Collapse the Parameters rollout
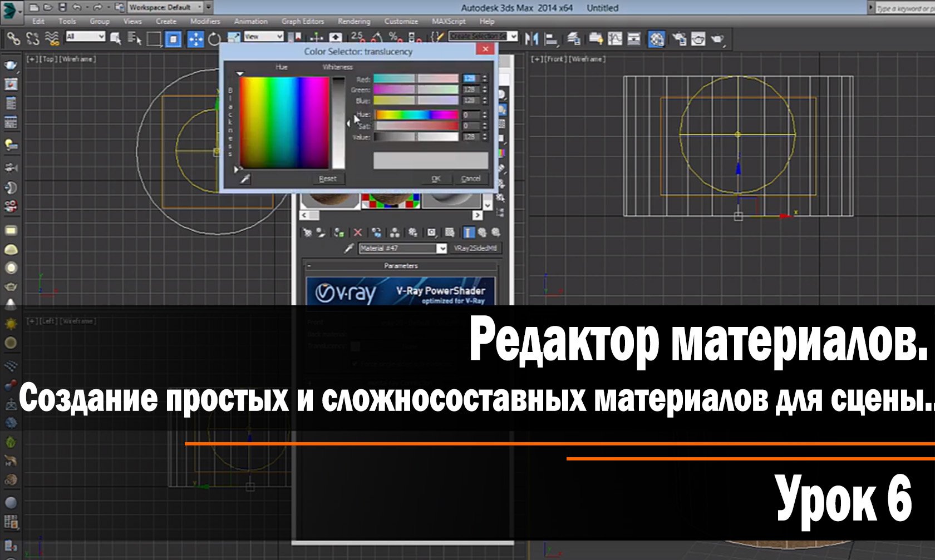This screenshot has width=935, height=560. [400, 266]
